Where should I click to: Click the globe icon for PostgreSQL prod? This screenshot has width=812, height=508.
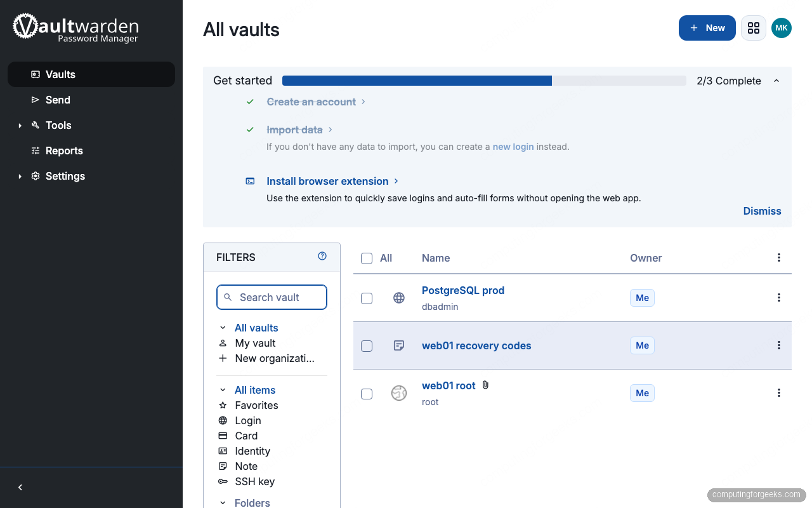click(x=399, y=298)
